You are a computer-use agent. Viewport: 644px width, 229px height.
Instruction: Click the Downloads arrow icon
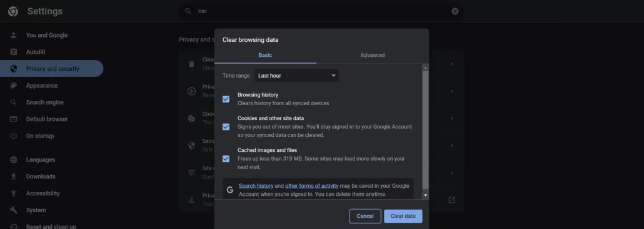click(14, 176)
